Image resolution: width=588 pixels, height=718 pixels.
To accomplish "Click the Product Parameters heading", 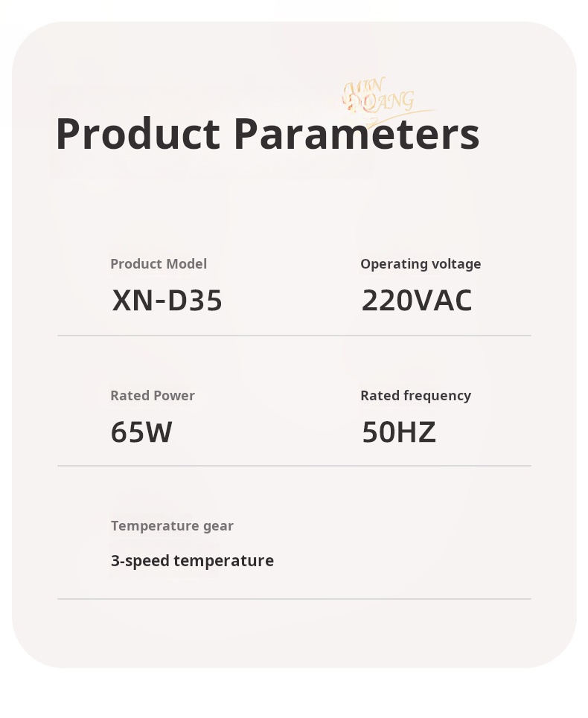I will (x=267, y=134).
